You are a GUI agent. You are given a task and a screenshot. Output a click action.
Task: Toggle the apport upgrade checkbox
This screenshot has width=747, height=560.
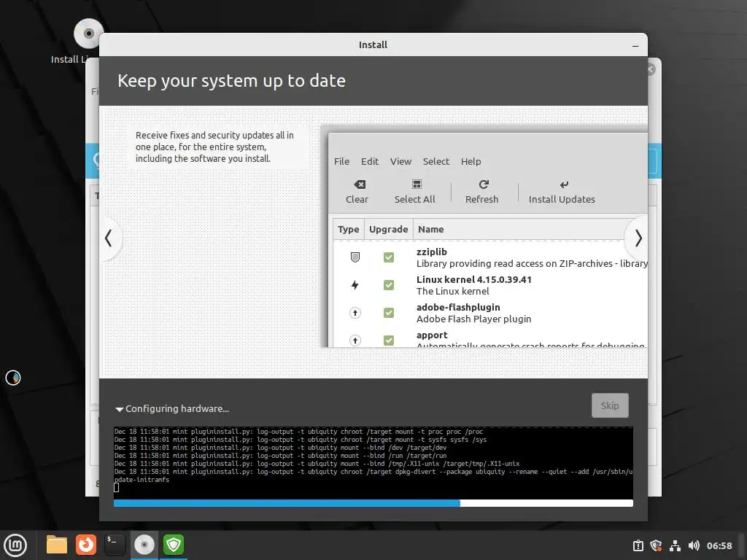pyautogui.click(x=389, y=340)
